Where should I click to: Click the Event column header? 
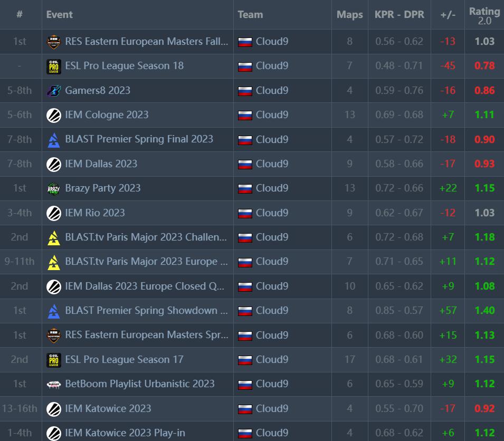click(x=59, y=14)
